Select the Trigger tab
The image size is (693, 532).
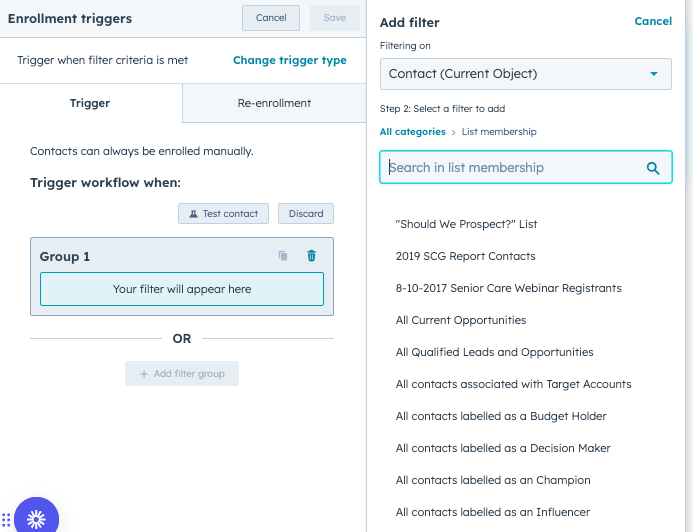[90, 103]
